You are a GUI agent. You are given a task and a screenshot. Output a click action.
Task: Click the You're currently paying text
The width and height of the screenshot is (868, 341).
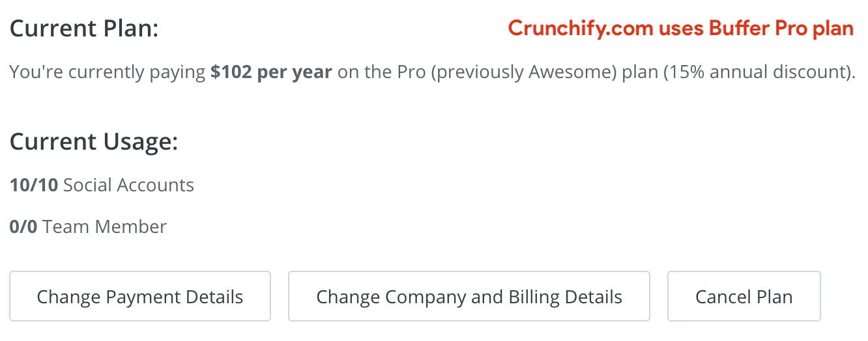(x=108, y=73)
